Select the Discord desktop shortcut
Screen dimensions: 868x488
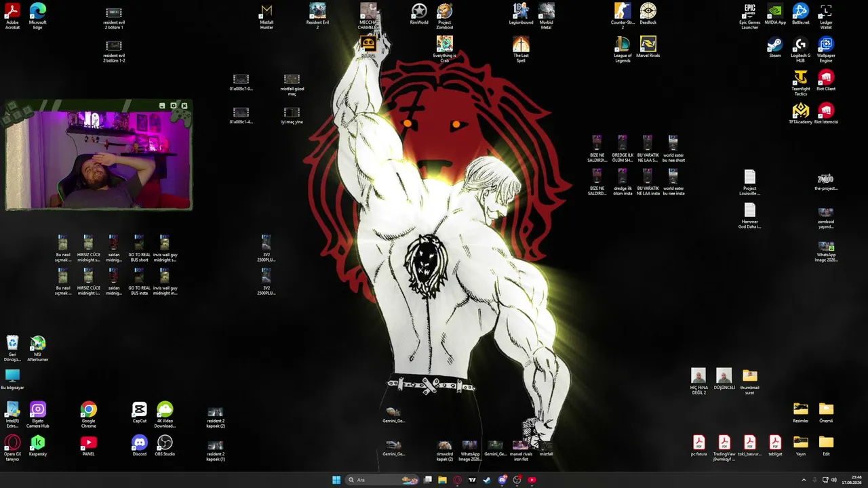tap(140, 445)
